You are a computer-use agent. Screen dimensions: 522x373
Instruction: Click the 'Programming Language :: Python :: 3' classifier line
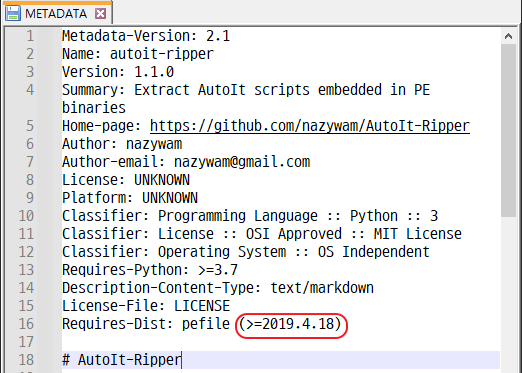pyautogui.click(x=250, y=216)
